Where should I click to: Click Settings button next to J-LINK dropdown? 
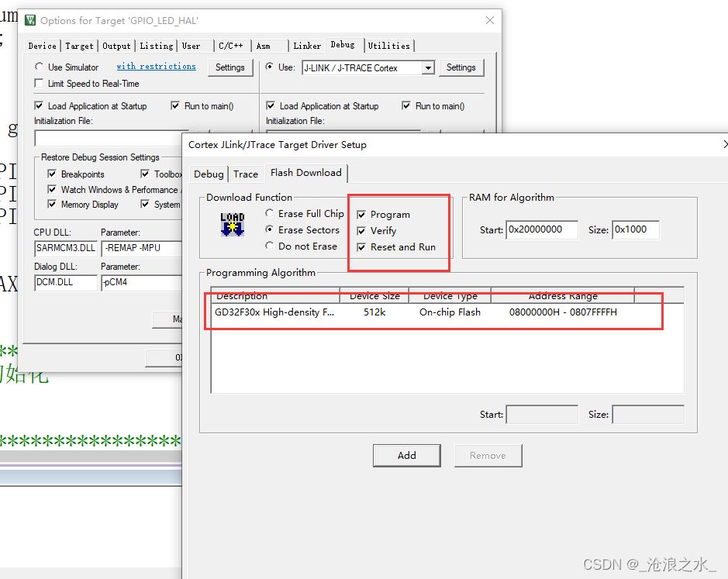click(x=461, y=67)
